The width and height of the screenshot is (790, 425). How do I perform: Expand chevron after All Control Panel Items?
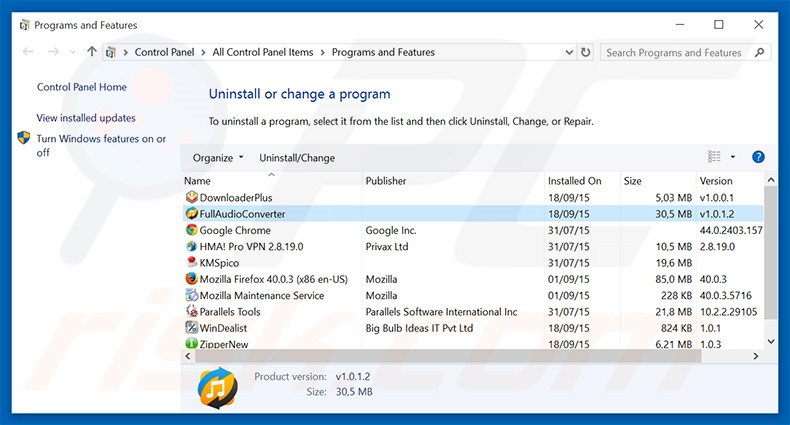coord(322,52)
